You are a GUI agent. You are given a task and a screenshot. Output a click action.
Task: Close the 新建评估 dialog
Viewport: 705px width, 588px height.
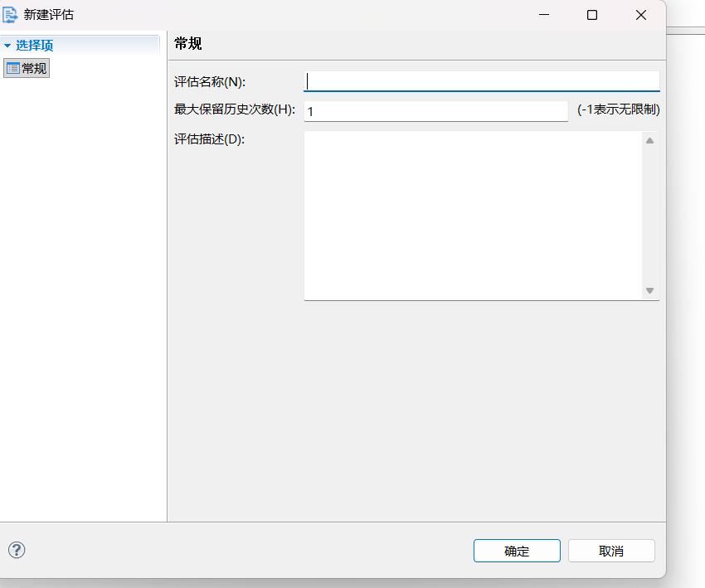coord(641,15)
